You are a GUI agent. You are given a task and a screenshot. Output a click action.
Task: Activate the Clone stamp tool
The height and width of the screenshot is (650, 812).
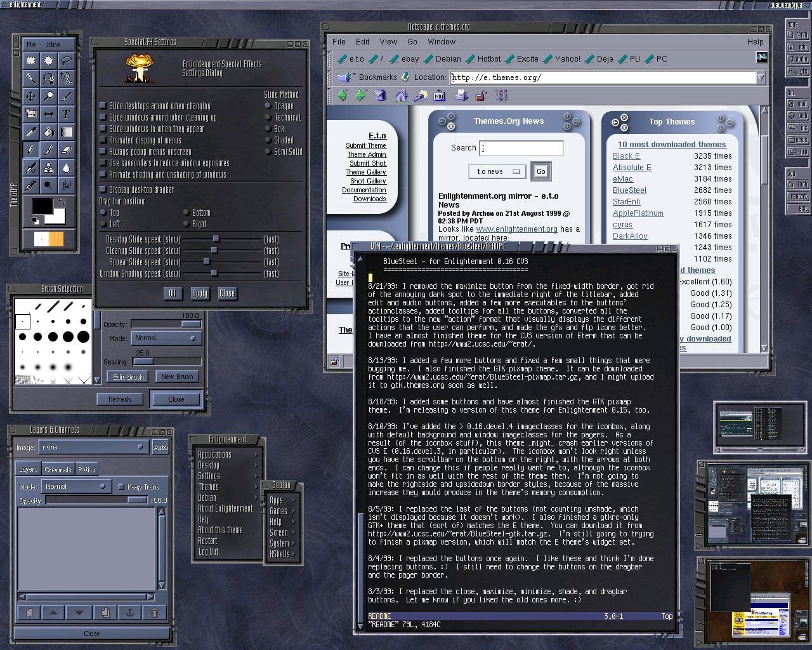tap(48, 168)
